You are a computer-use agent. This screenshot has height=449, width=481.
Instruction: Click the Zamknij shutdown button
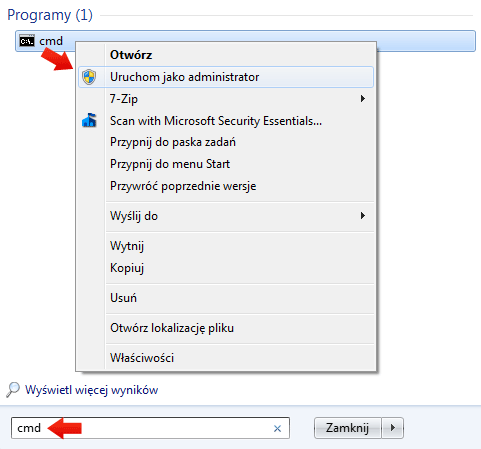(348, 428)
